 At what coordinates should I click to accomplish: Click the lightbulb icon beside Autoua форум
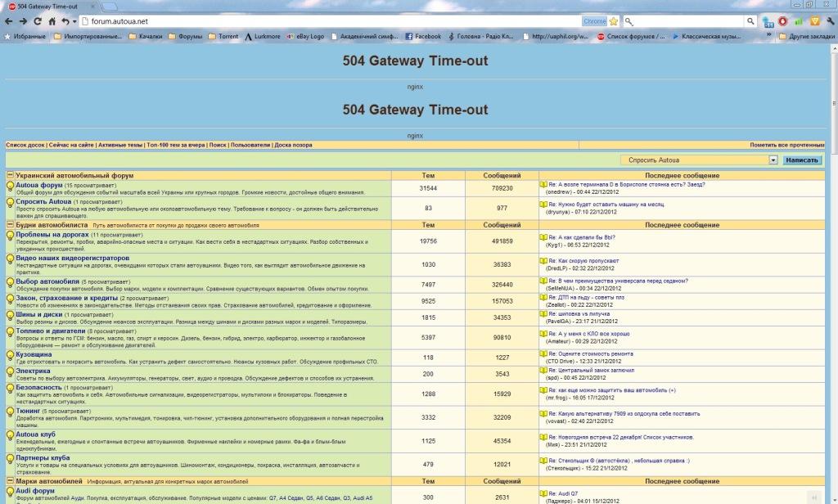11,188
